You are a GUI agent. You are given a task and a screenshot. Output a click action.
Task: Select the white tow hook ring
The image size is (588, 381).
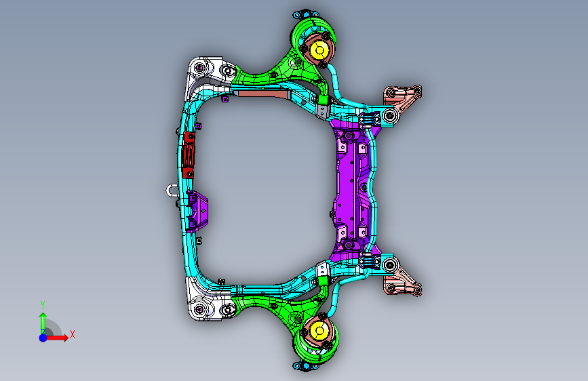coord(172,190)
